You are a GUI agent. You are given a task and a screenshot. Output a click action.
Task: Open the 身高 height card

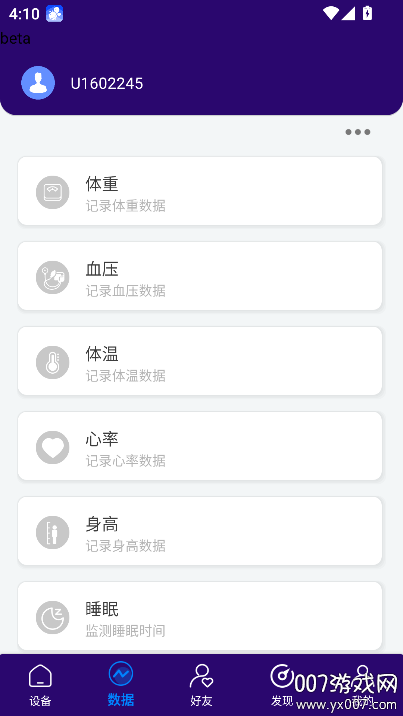point(200,531)
